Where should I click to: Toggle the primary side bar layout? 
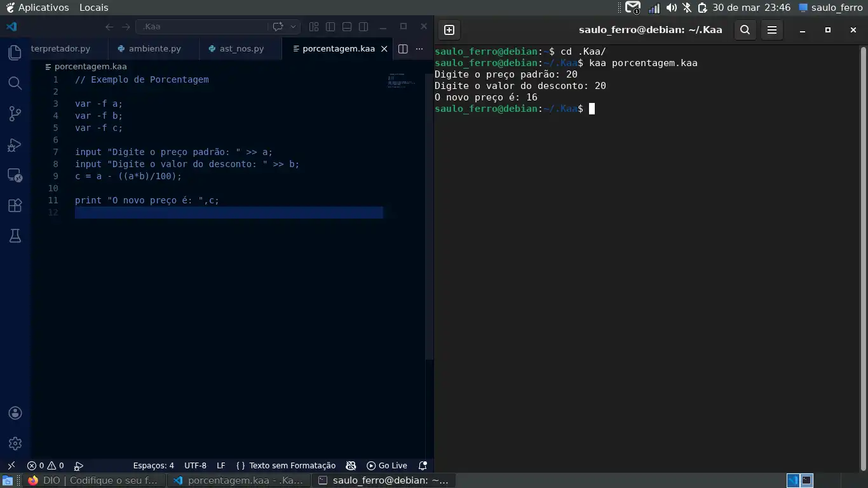click(x=330, y=27)
